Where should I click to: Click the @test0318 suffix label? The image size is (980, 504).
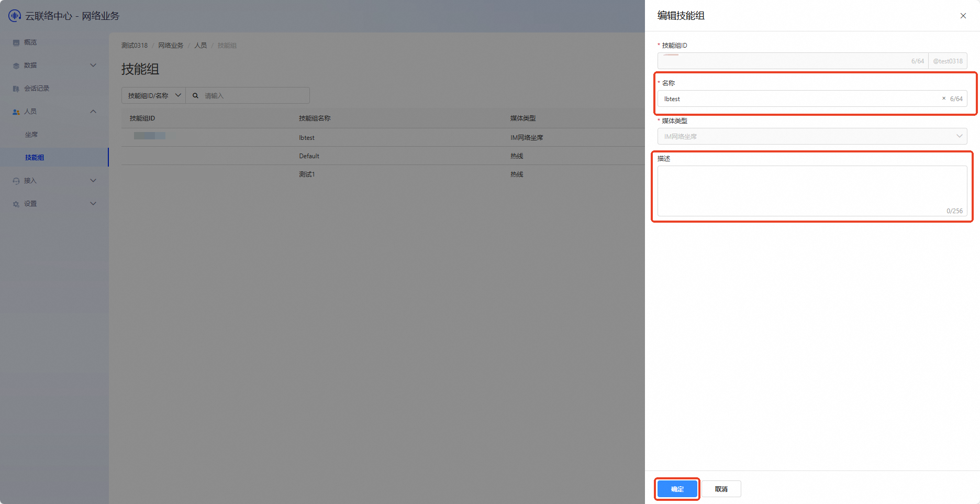948,61
